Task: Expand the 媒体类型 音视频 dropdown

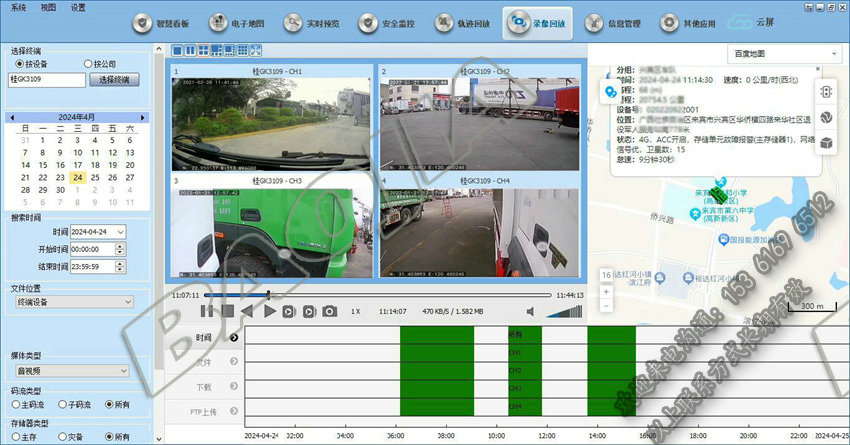Action: pos(72,371)
